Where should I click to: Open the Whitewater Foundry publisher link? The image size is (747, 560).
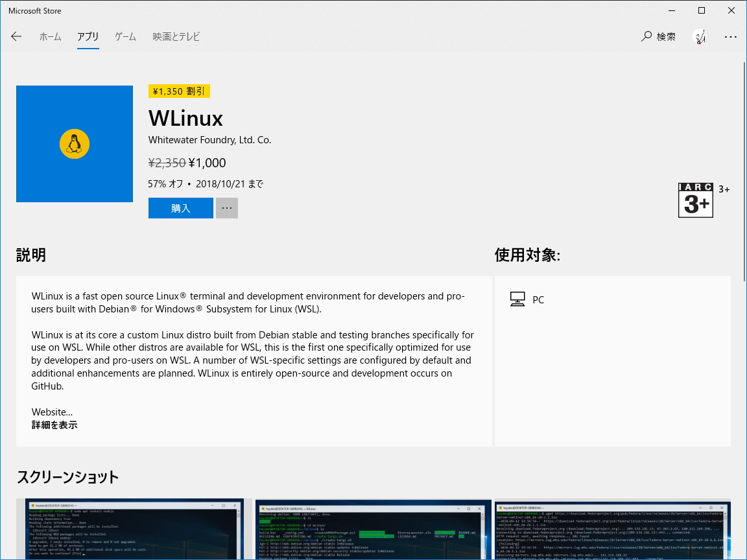coord(209,140)
